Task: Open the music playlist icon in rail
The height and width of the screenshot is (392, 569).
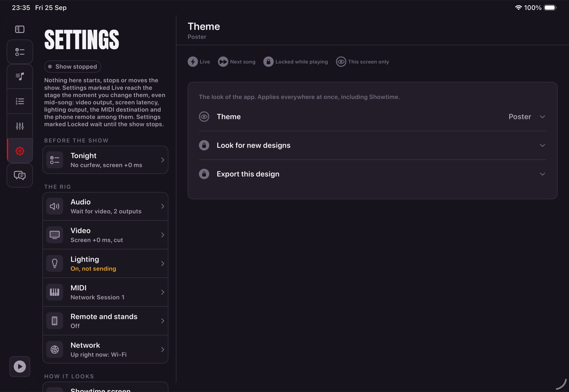Action: tap(20, 77)
